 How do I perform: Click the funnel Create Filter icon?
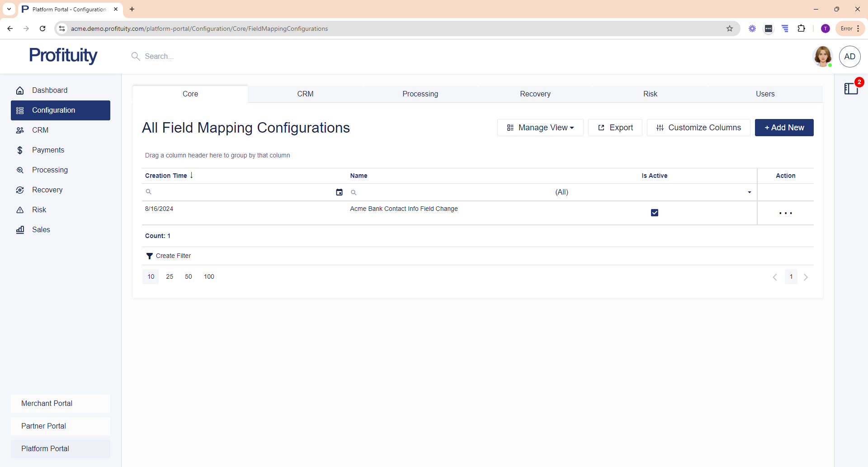pos(149,256)
